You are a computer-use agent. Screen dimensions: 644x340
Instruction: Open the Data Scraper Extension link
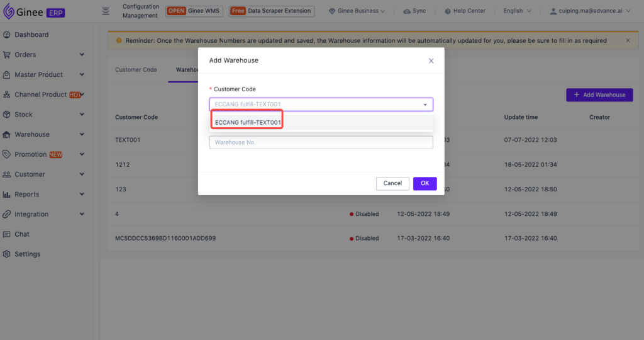click(x=272, y=11)
